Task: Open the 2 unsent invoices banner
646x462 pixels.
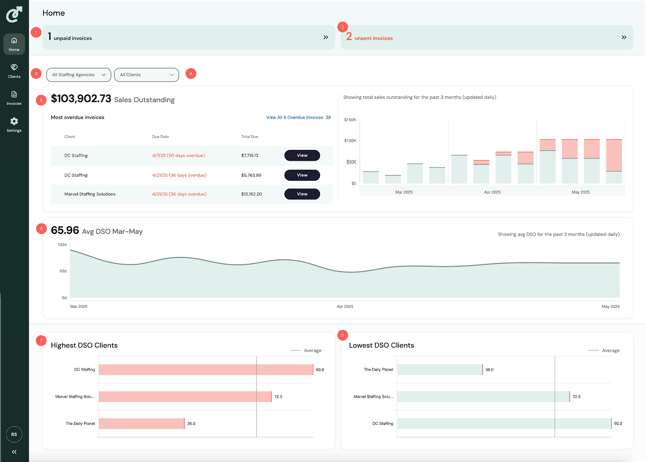Action: (x=487, y=38)
